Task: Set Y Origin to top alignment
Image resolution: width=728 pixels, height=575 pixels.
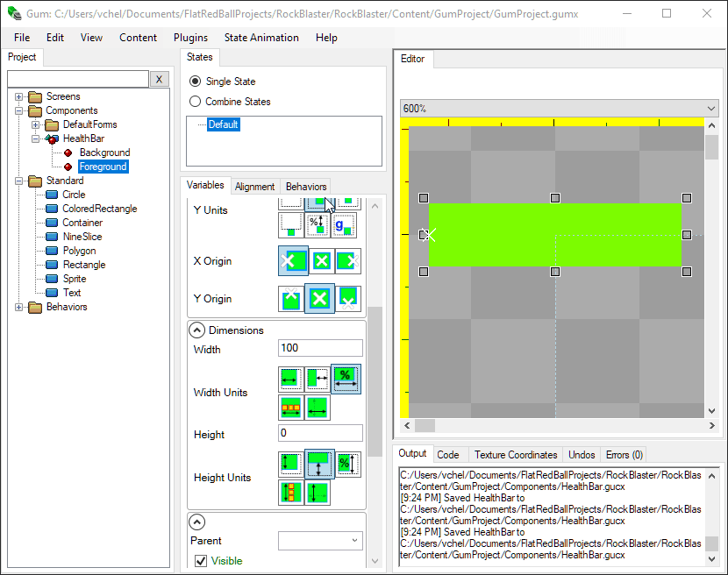Action: [291, 299]
